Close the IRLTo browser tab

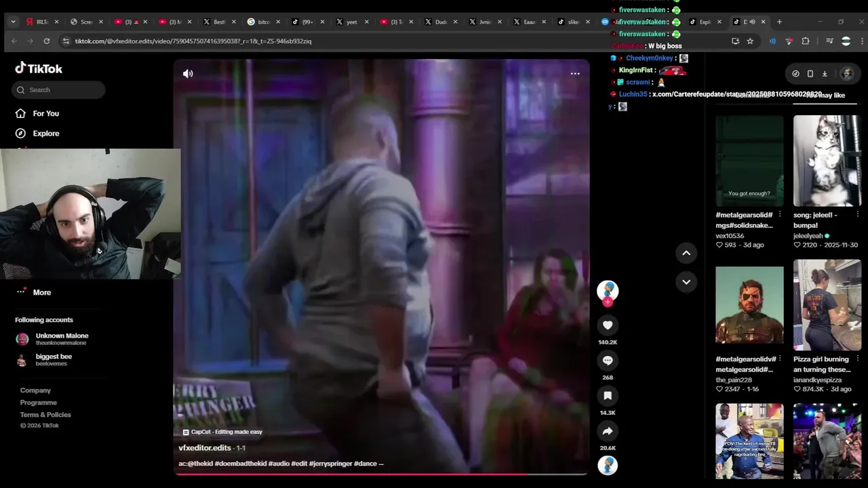click(56, 22)
